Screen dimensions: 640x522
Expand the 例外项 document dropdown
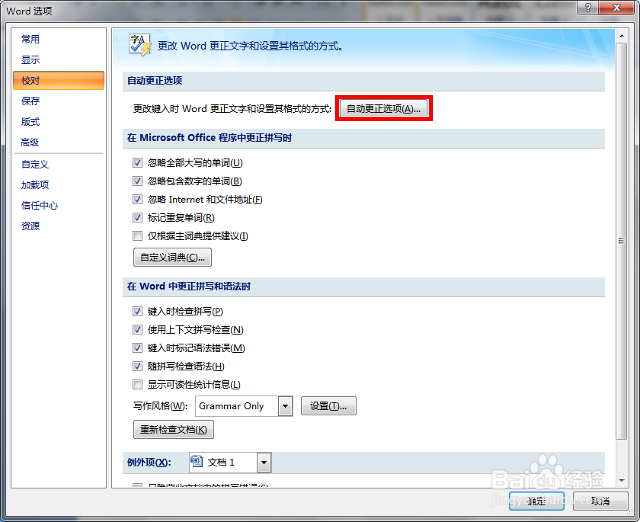(x=264, y=462)
